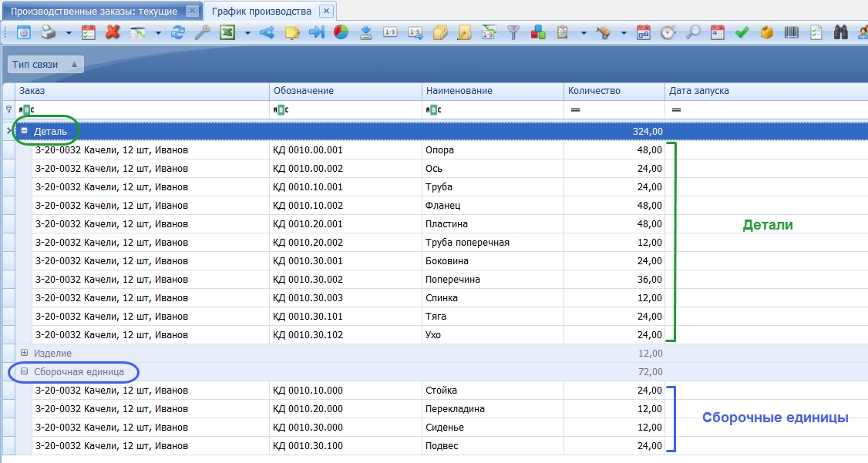Export to Excel using the green icon

pos(227,32)
